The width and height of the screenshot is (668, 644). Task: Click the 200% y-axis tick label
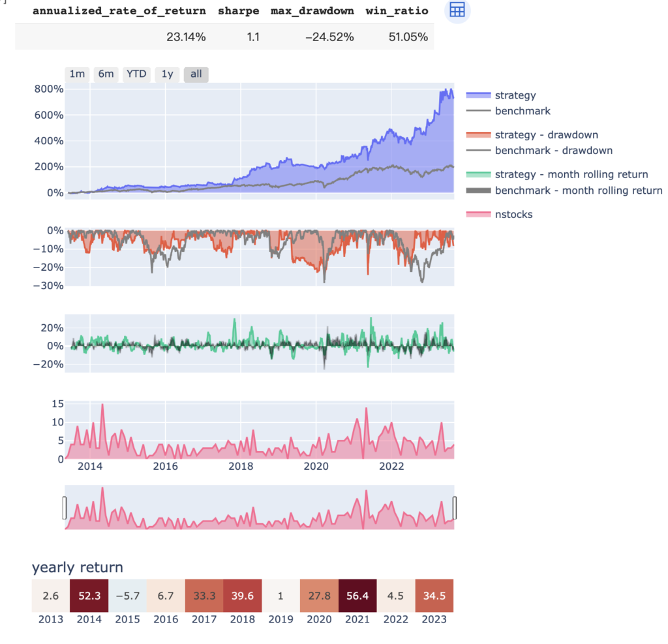[49, 166]
